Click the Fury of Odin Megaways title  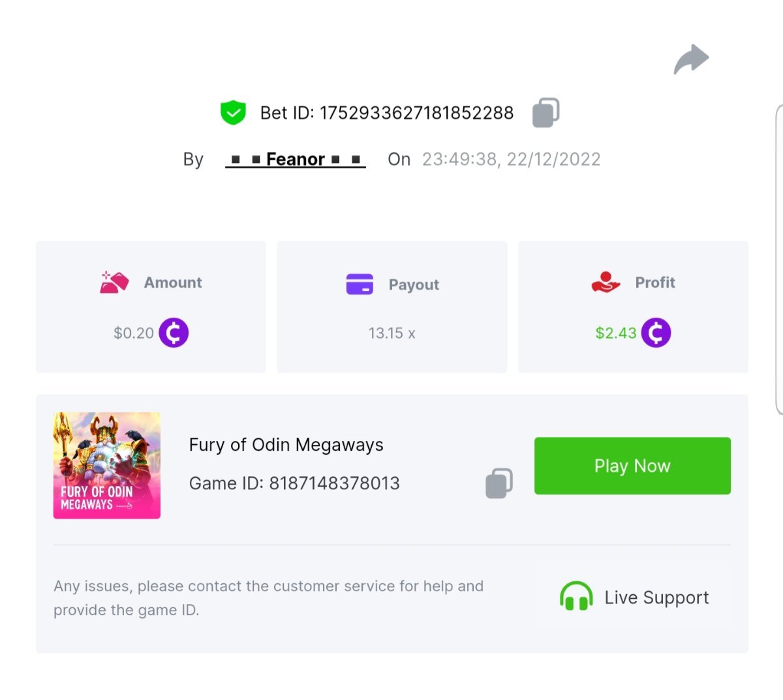(x=286, y=445)
